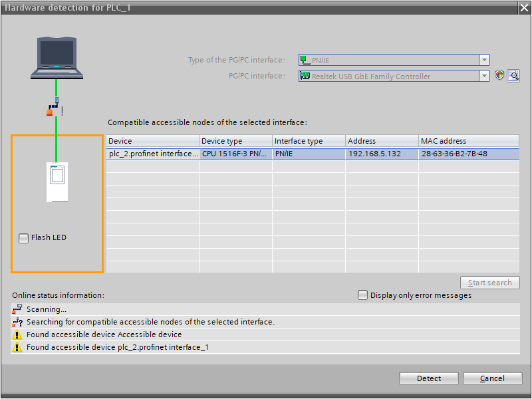Sort by Device type column header
The image size is (532, 399).
coord(236,141)
